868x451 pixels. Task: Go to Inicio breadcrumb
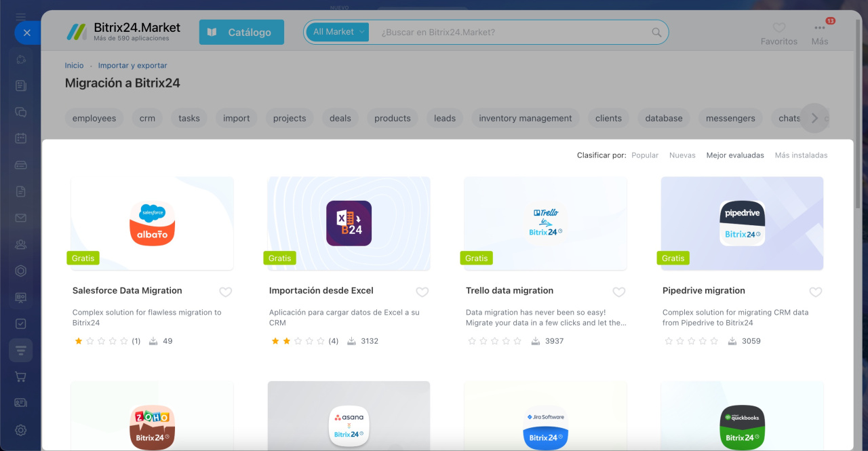pyautogui.click(x=75, y=66)
